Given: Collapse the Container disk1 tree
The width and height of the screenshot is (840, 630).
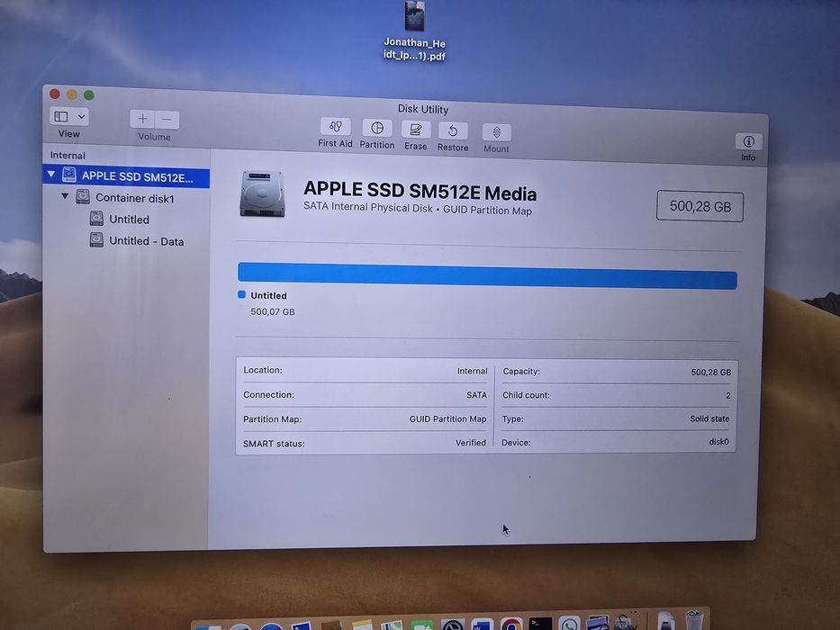Looking at the screenshot, I should pyautogui.click(x=65, y=196).
